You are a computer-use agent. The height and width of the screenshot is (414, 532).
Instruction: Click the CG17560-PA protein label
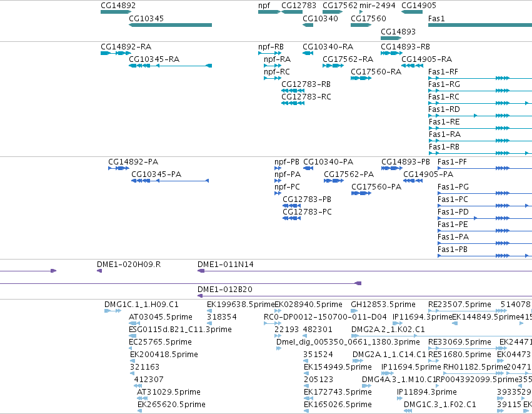click(x=376, y=186)
